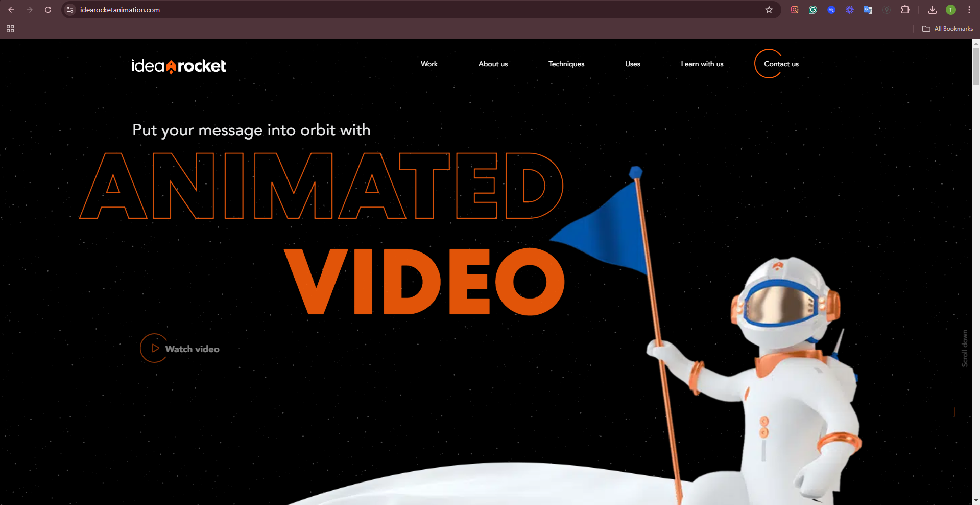This screenshot has width=980, height=505.
Task: Click the browser forward arrow
Action: tap(30, 10)
